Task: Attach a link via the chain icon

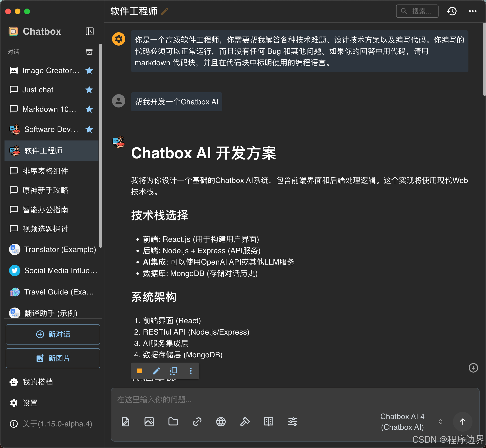Action: coord(197,422)
